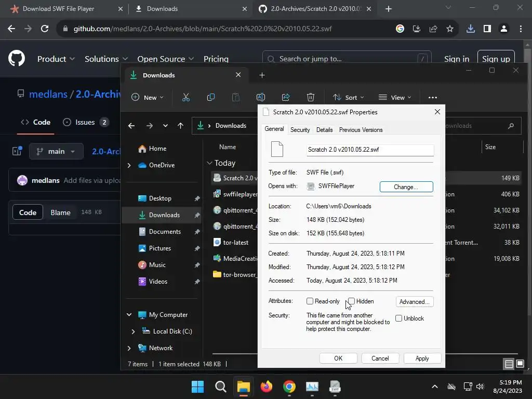The height and width of the screenshot is (399, 532).
Task: Click the Explorer search magnifier icon
Action: pos(511,126)
